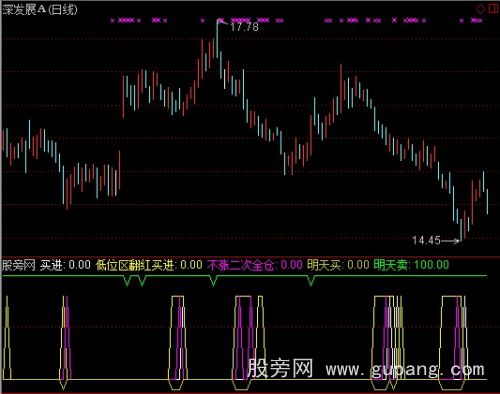This screenshot has width=500, height=394.
Task: Select the 低位区翻红买进: 0.00 indicator label
Action: point(149,265)
